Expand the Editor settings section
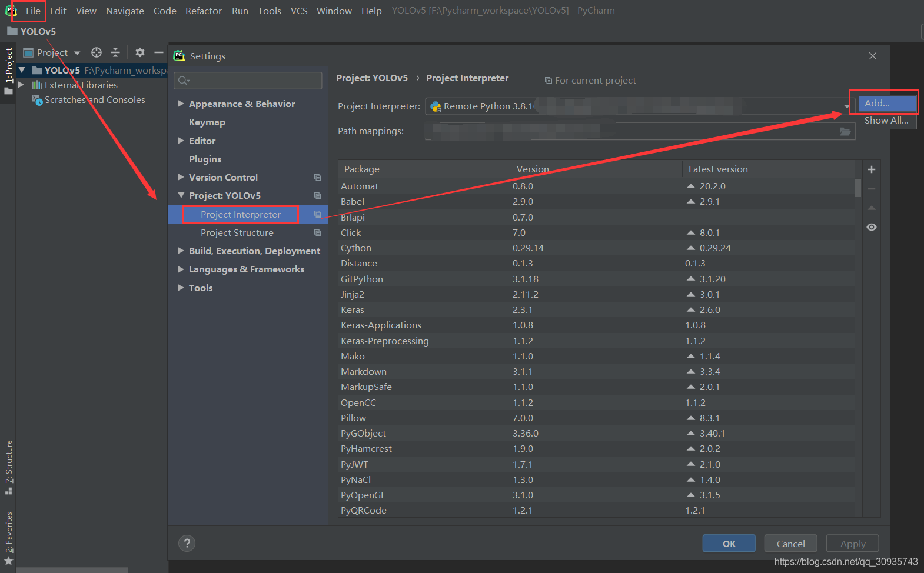Image resolution: width=924 pixels, height=573 pixels. tap(181, 141)
